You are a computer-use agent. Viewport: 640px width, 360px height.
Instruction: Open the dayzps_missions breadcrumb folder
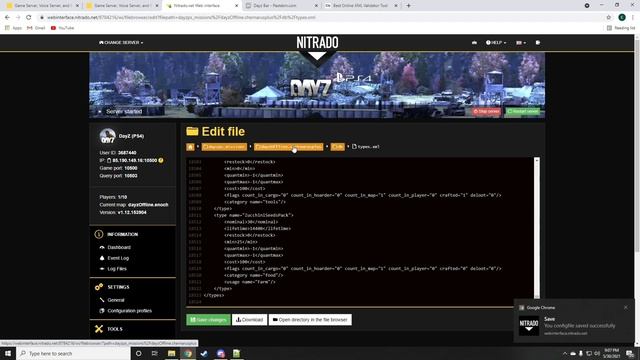(224, 147)
